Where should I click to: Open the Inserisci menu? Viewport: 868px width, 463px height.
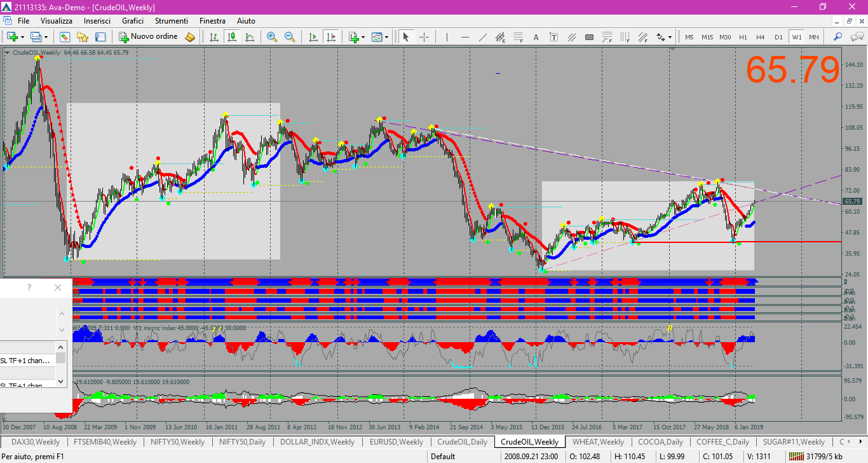click(97, 21)
